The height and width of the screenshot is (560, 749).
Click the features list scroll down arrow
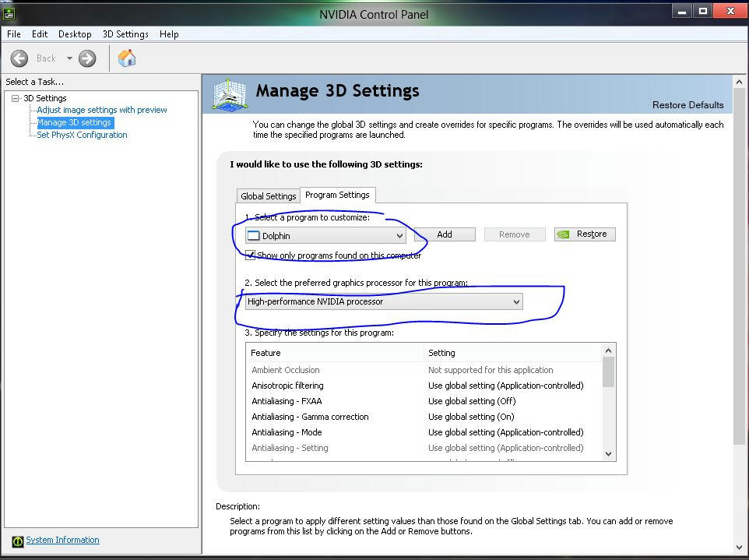click(x=608, y=454)
